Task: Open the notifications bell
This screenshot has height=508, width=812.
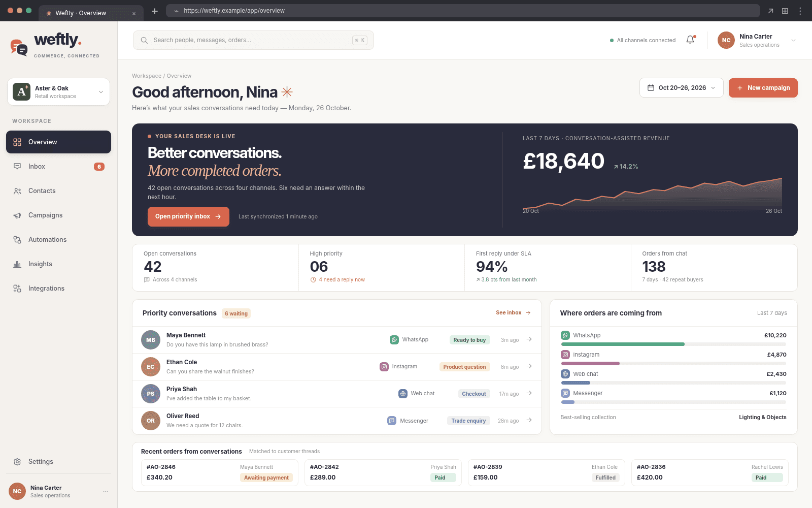Action: tap(690, 40)
